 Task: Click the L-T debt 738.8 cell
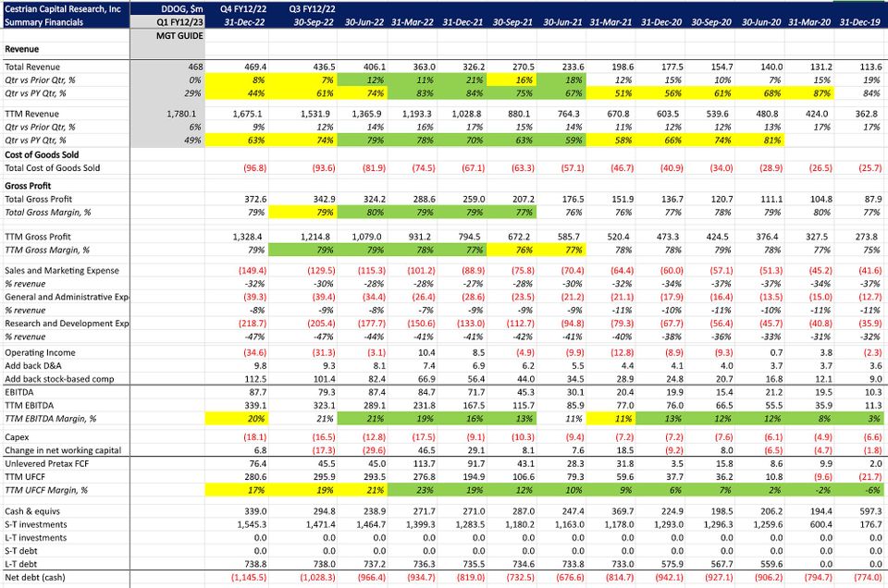[x=238, y=564]
